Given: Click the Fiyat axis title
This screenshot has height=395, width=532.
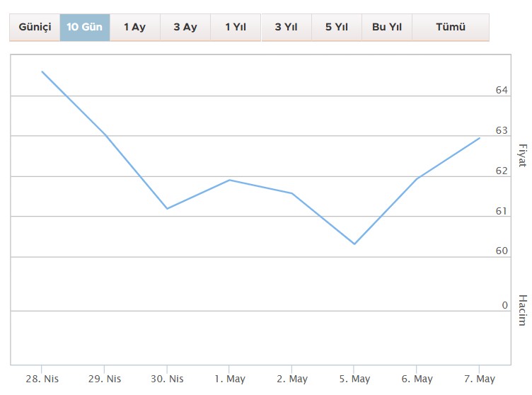Looking at the screenshot, I should click(x=522, y=155).
